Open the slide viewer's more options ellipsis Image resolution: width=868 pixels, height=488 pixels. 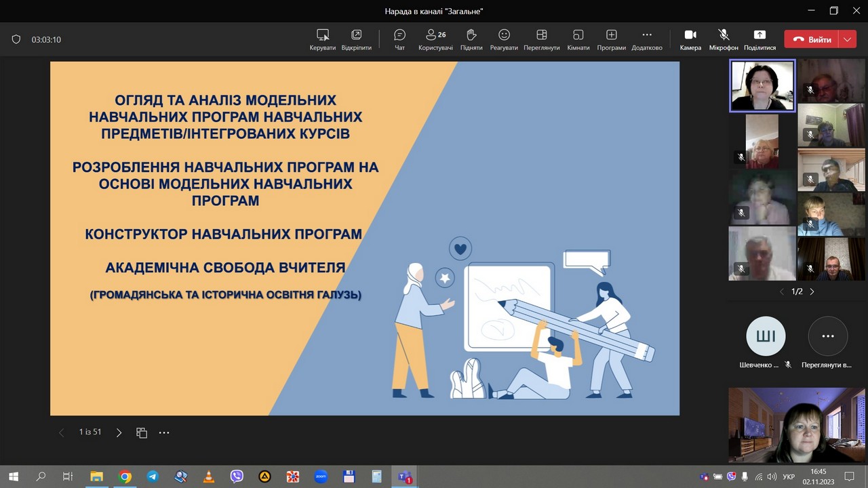tap(164, 432)
